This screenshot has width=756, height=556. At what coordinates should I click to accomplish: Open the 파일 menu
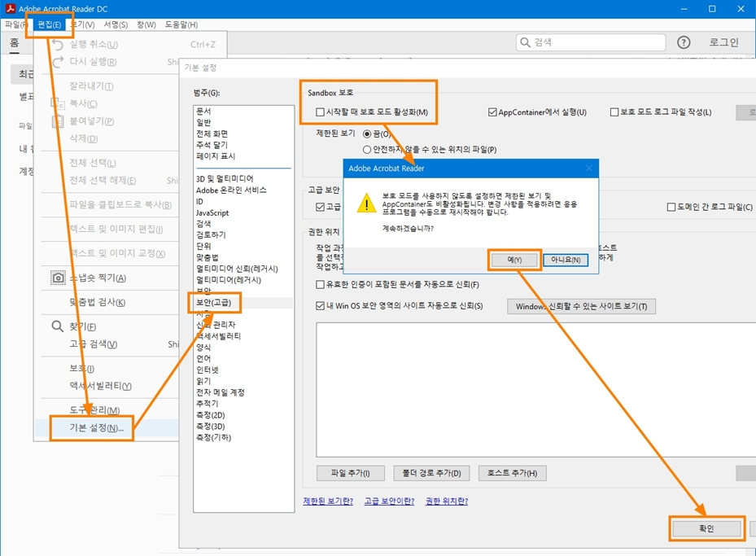[16, 24]
